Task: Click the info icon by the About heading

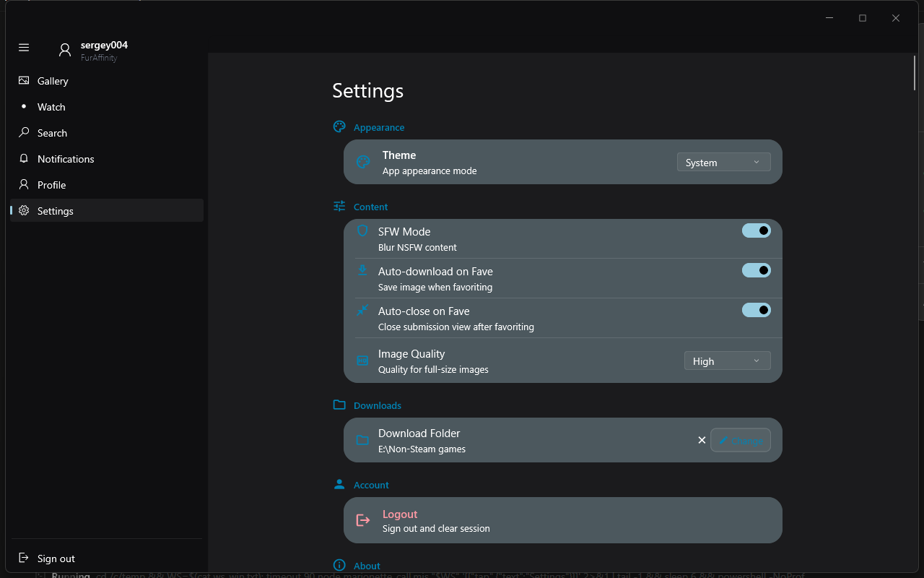Action: click(x=339, y=565)
